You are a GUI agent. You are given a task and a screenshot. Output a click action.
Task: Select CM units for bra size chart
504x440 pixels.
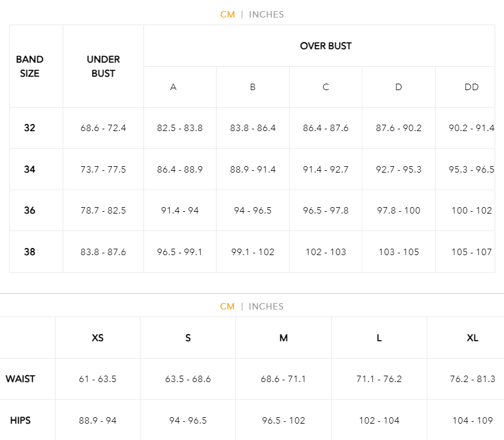pos(228,15)
